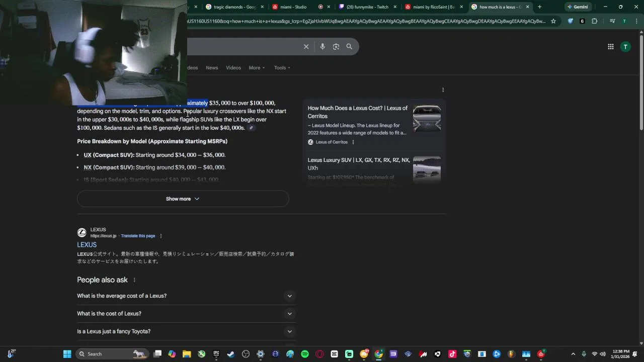Click the source link chip after '$40,000s'
The height and width of the screenshot is (362, 644).
click(x=251, y=128)
